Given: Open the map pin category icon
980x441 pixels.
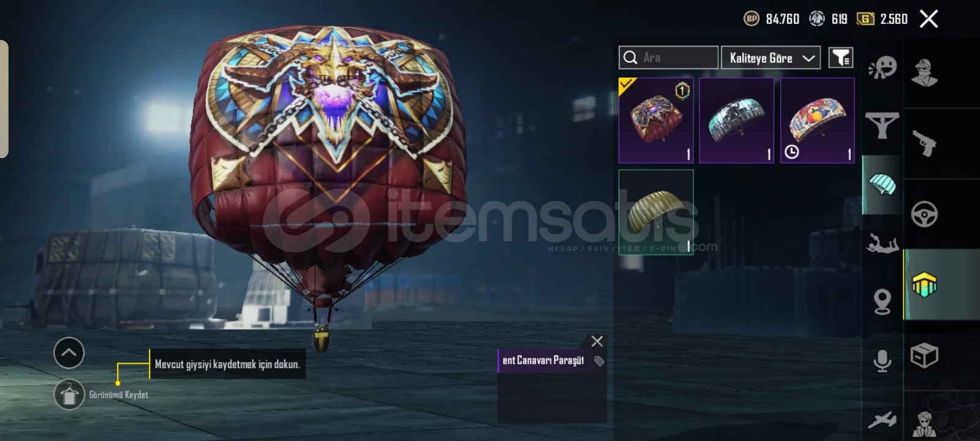Looking at the screenshot, I should click(x=882, y=301).
